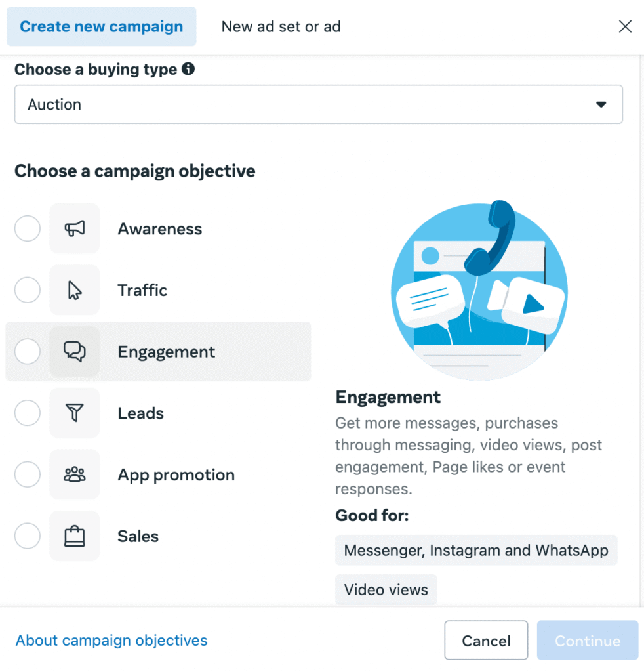Select the Awareness radio button

point(28,229)
